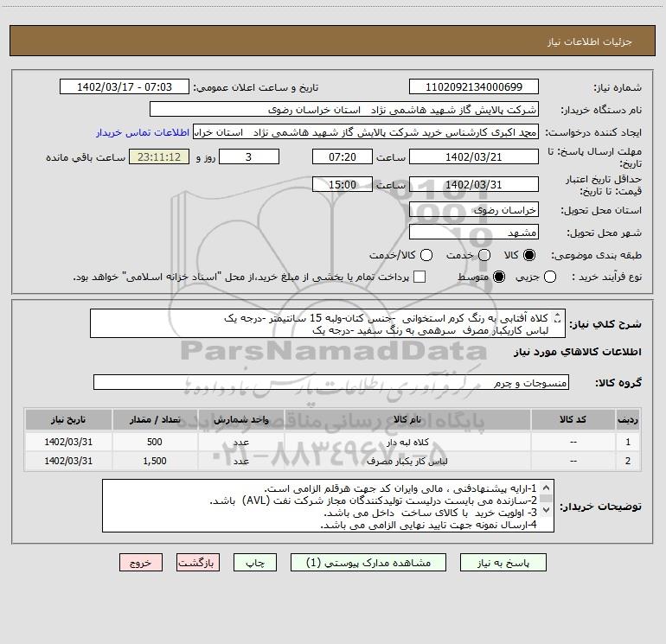Screen dimensions: 666x644
Task: Click the remaining days field 3
Action: click(x=249, y=156)
